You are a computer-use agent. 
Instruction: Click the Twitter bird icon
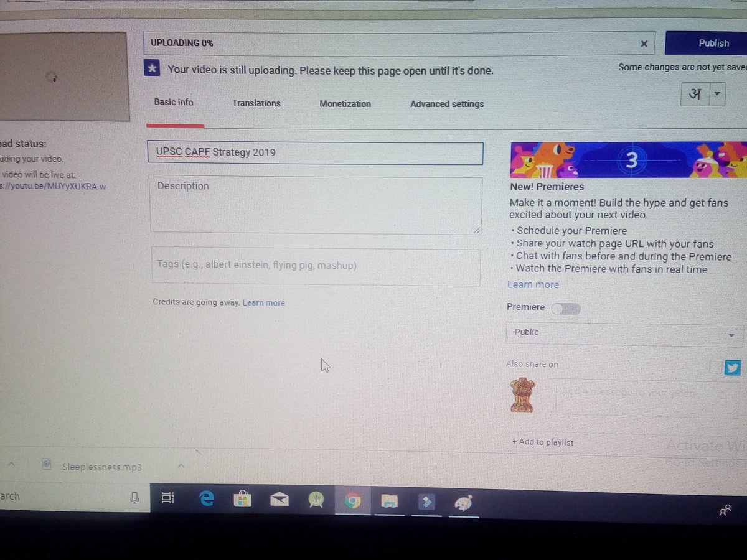(733, 368)
